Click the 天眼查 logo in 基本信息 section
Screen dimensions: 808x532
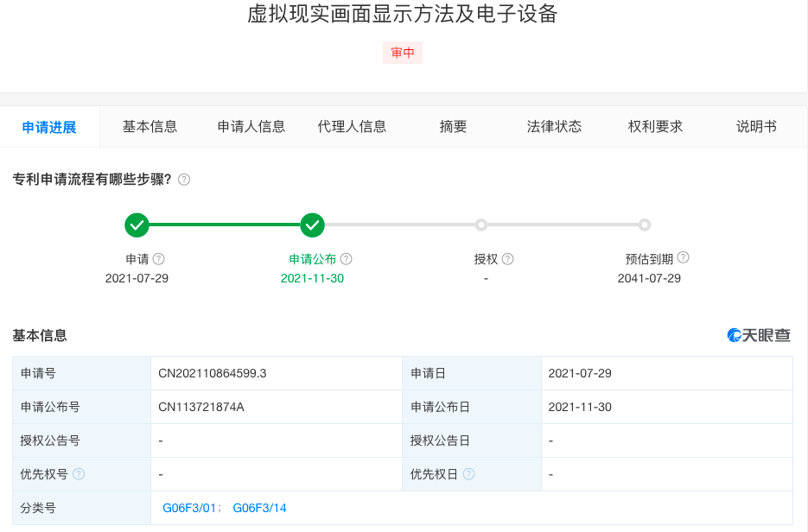(x=760, y=335)
